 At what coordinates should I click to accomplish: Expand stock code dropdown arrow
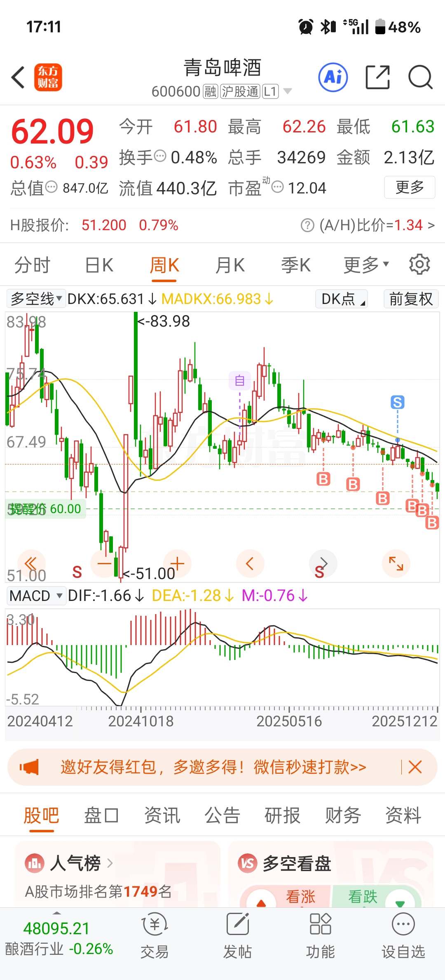click(x=288, y=91)
